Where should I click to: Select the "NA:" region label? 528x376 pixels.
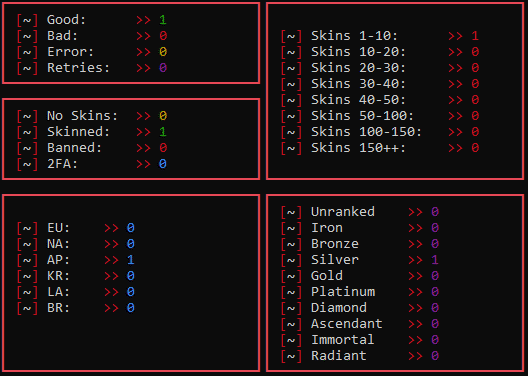coord(58,244)
